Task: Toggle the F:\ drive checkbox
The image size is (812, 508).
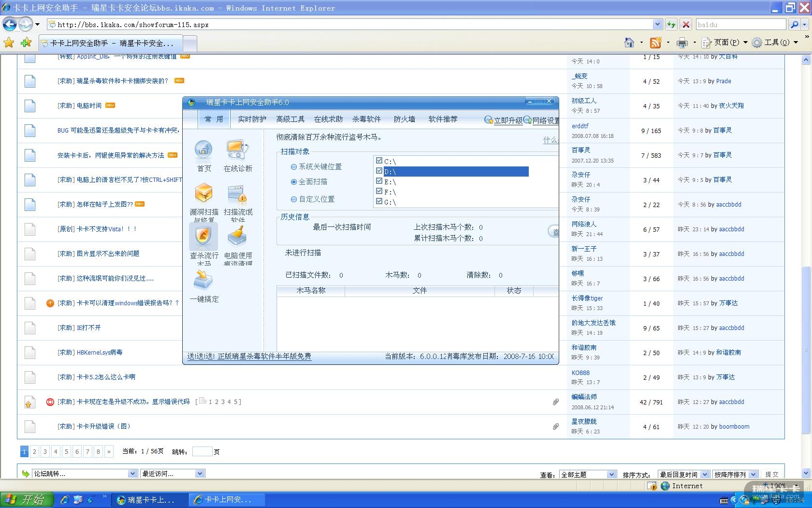Action: pos(379,191)
